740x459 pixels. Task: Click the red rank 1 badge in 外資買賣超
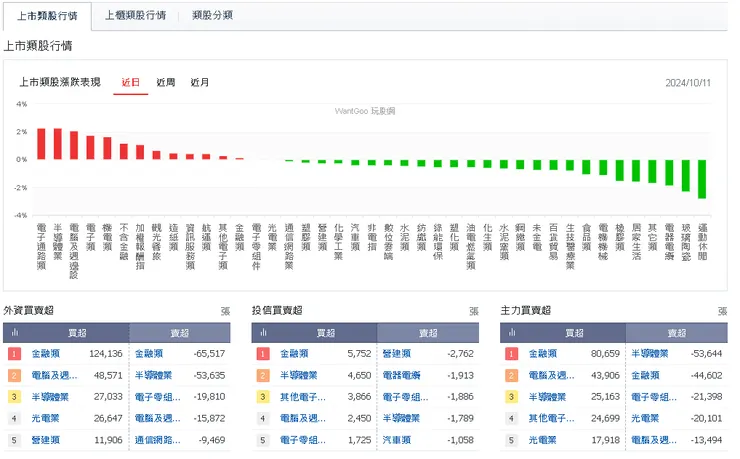[14, 354]
